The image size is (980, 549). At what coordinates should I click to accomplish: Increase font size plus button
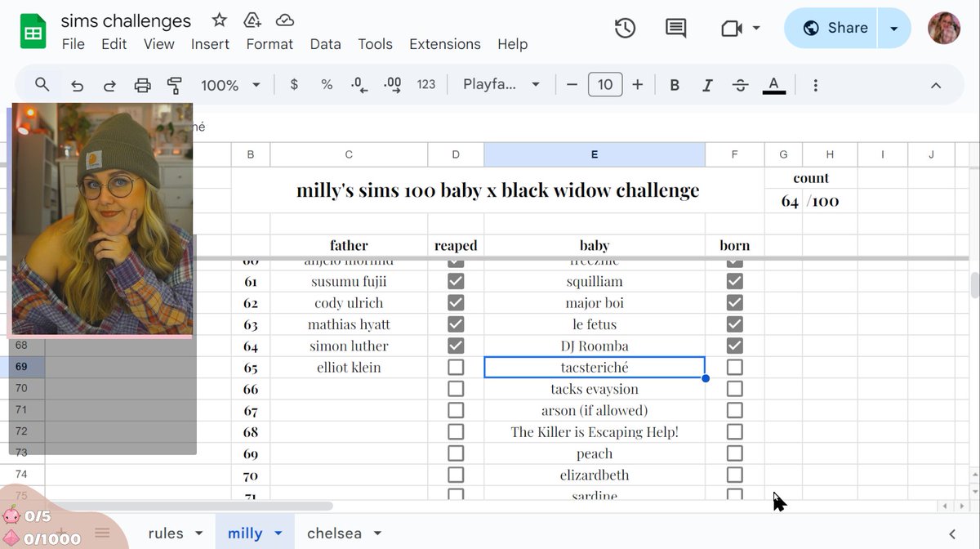pos(638,84)
